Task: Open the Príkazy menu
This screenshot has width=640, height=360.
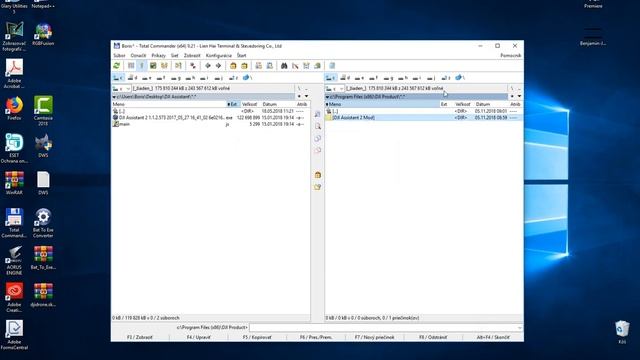Action: click(x=158, y=56)
